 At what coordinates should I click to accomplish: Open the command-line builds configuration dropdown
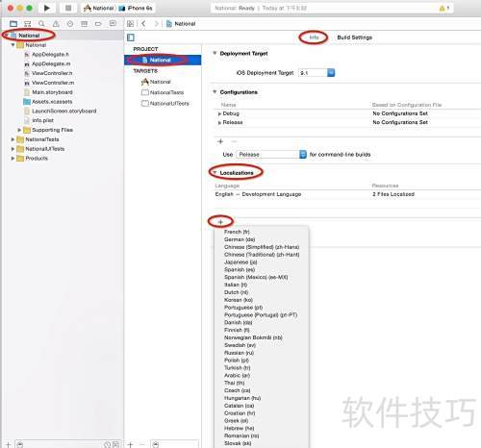tap(271, 155)
